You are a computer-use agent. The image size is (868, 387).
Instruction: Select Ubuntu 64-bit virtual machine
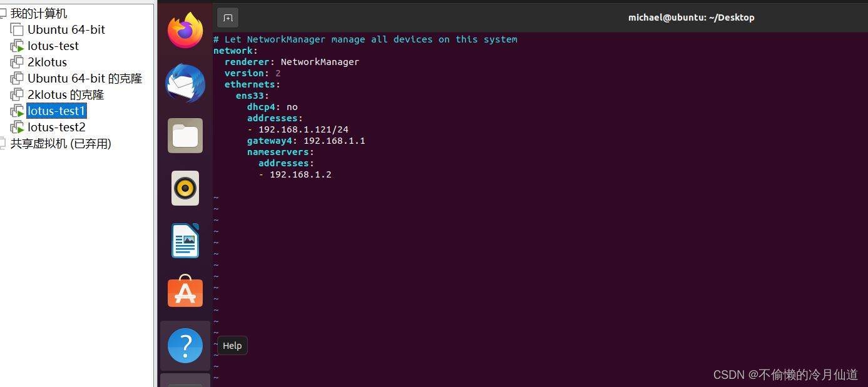pos(66,29)
